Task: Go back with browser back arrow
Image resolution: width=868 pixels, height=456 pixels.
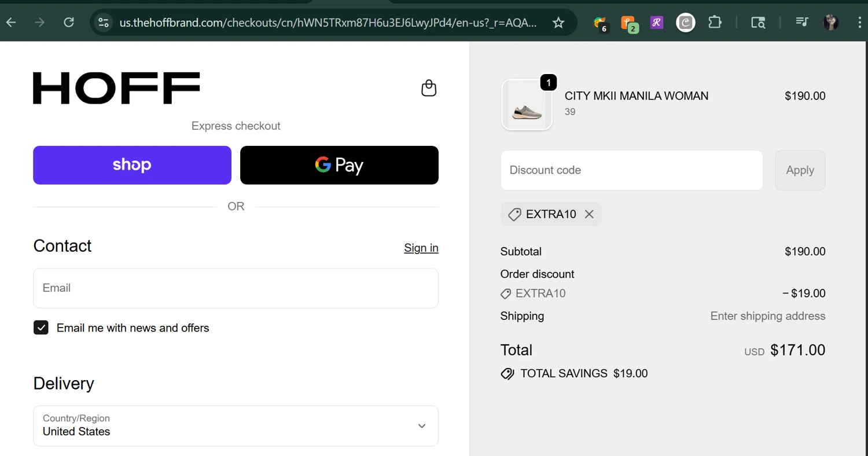Action: (x=11, y=23)
